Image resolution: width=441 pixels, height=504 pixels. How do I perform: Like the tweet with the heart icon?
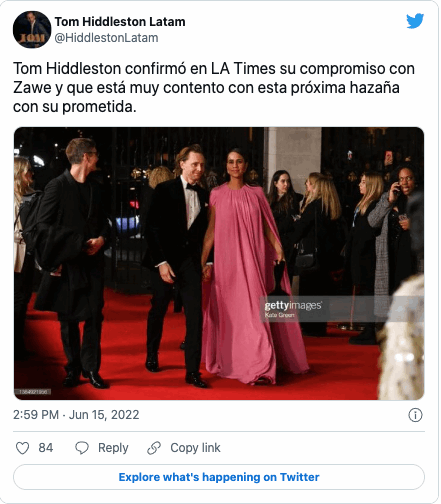23,448
